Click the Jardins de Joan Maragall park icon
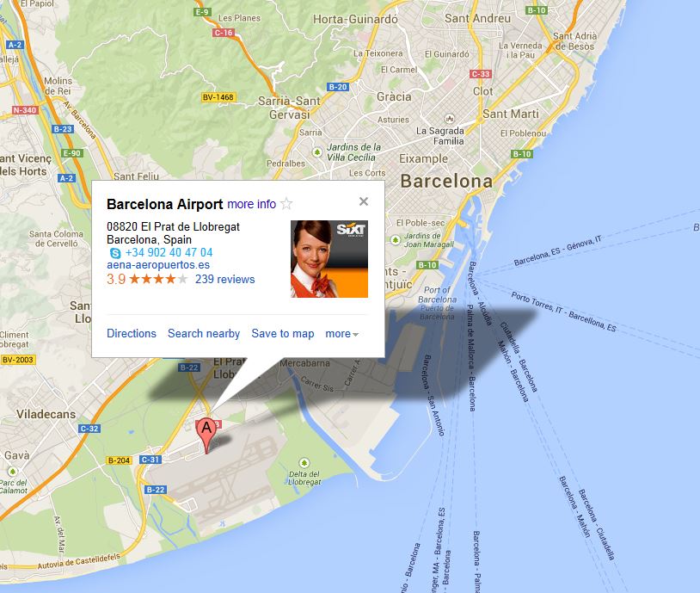700x593 pixels. point(395,240)
